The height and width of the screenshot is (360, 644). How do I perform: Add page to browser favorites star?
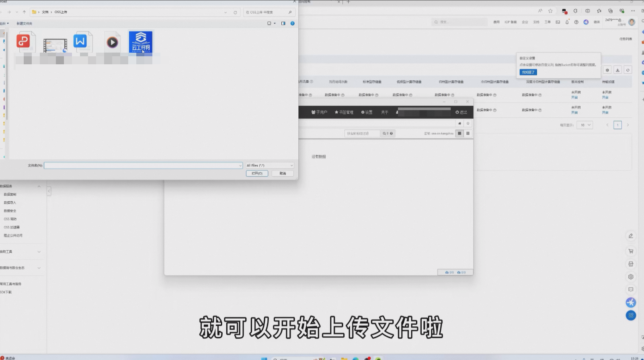click(x=550, y=11)
